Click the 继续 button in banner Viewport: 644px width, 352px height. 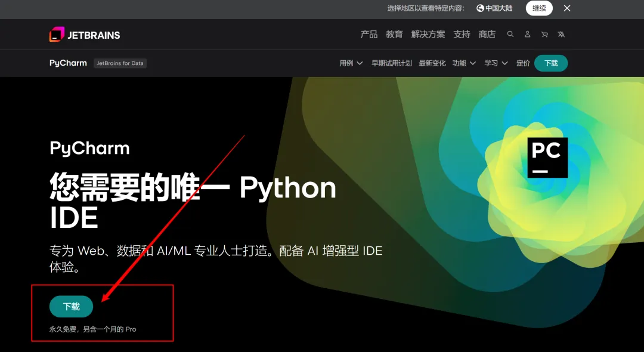click(x=539, y=8)
